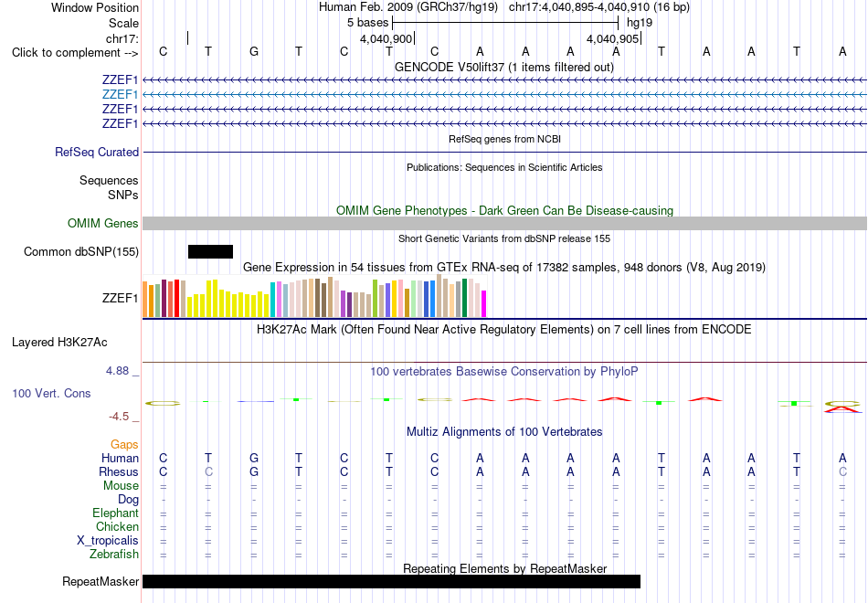Click the gray OMIM Genes item bar
This screenshot has height=603, width=868.
(x=504, y=223)
